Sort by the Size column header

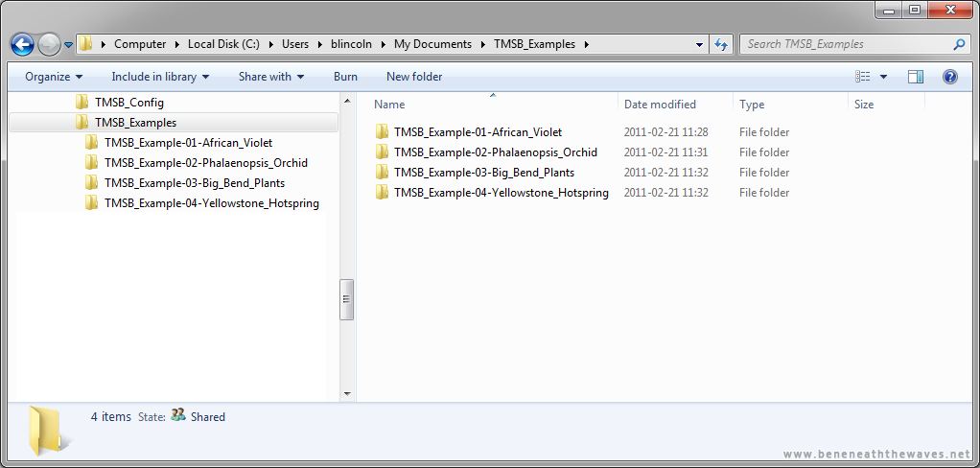(x=864, y=105)
